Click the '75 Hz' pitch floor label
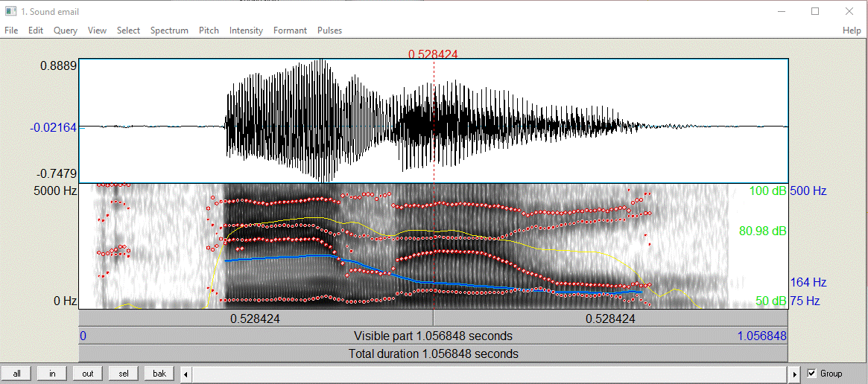This screenshot has height=384, width=868. point(805,301)
